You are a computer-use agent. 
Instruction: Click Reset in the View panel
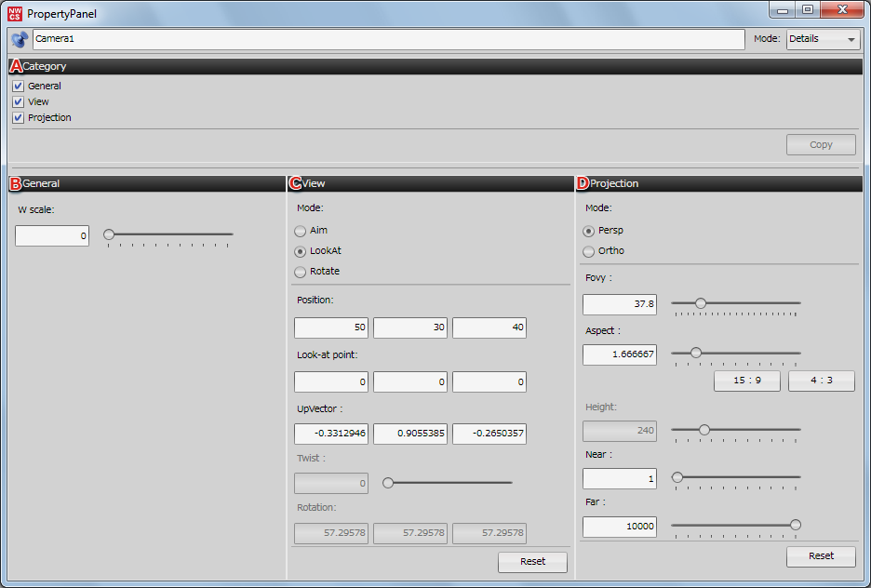tap(532, 562)
